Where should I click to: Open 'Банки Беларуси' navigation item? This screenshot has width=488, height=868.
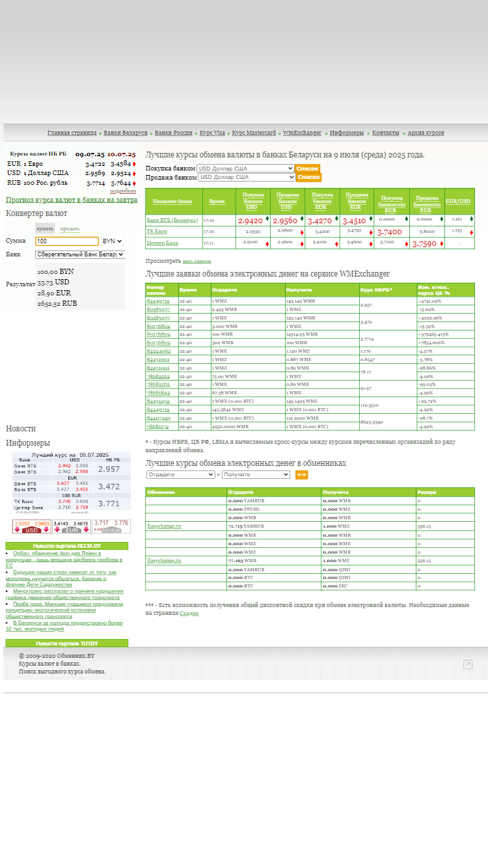point(126,133)
